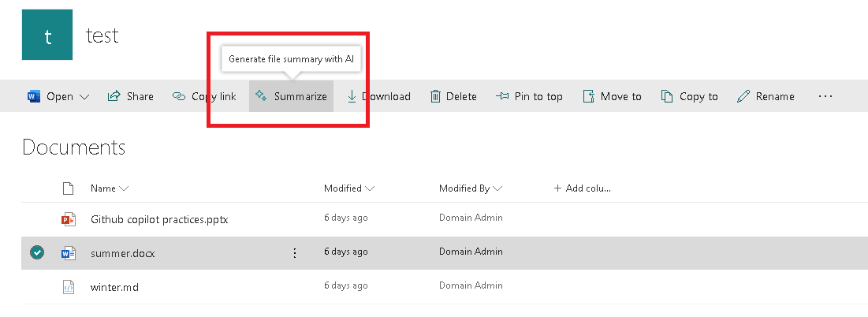Image resolution: width=868 pixels, height=317 pixels.
Task: Deselect the summer.docx row checkmark
Action: [37, 253]
